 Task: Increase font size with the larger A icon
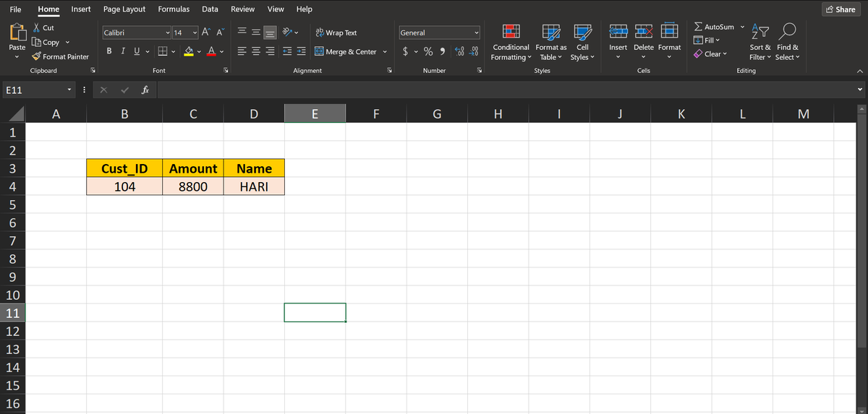(x=205, y=33)
